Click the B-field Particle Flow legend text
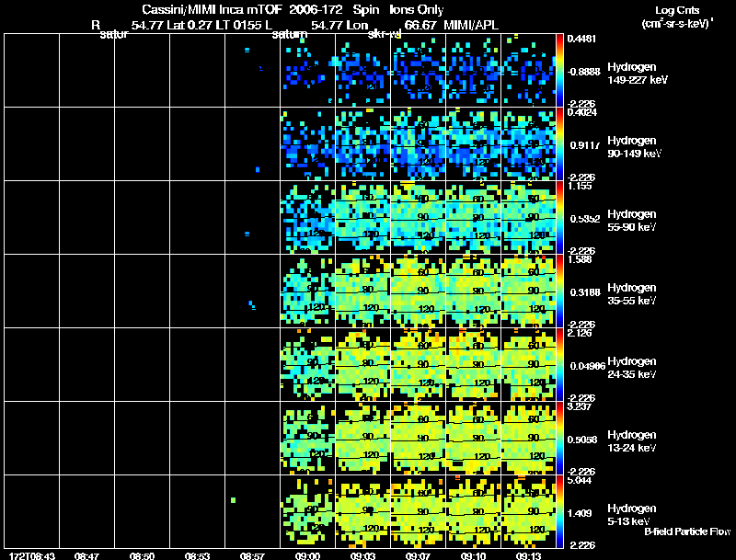This screenshot has height=560, width=736. coord(687,531)
